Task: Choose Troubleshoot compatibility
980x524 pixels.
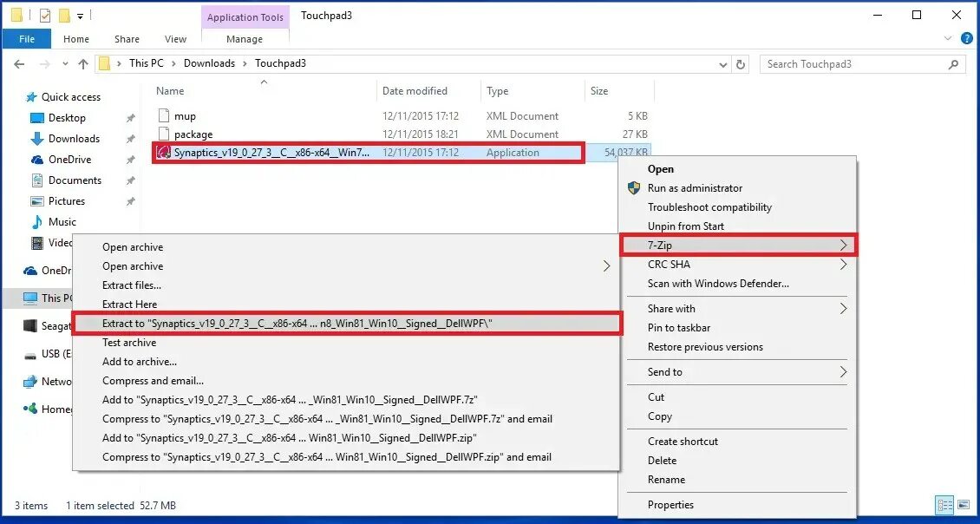Action: (x=709, y=207)
